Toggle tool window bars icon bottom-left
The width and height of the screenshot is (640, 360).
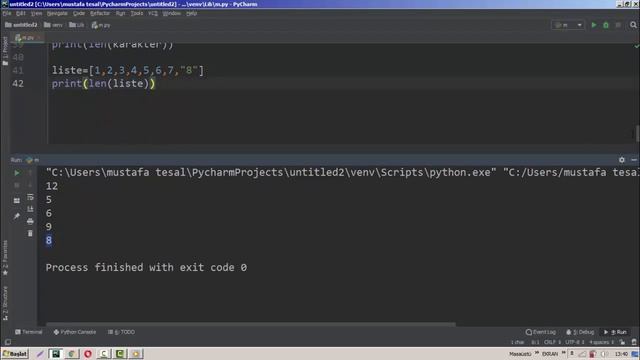8,342
